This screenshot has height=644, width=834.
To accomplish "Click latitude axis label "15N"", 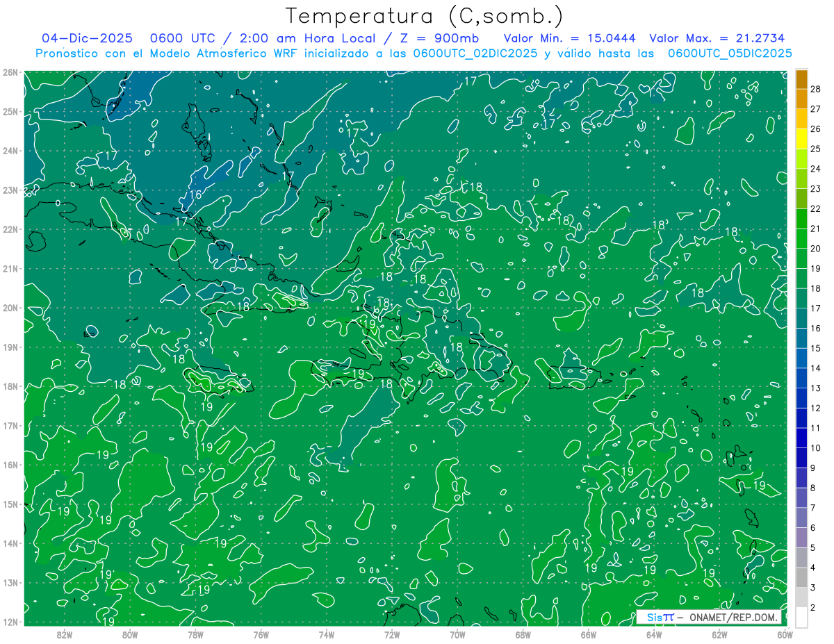I will (10, 504).
